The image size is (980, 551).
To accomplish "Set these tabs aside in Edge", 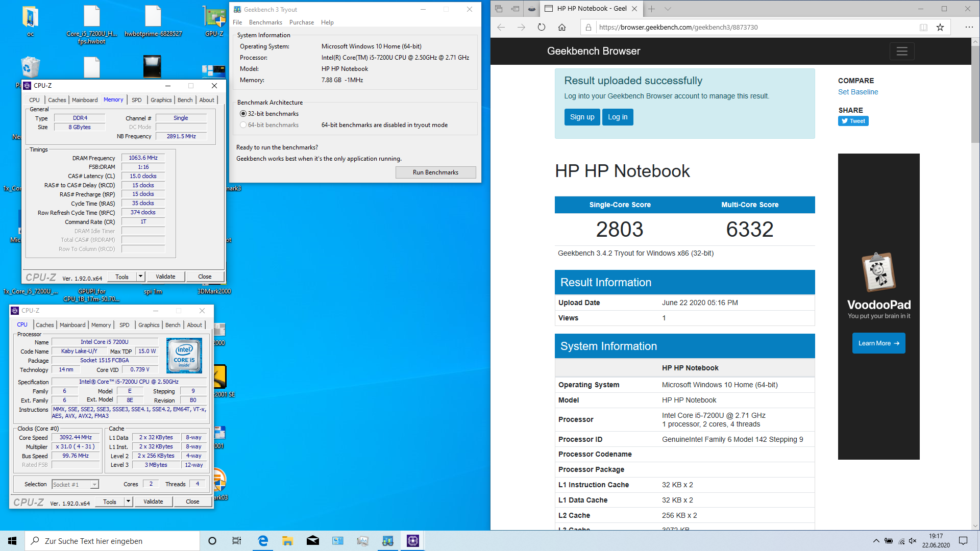I will tap(516, 9).
